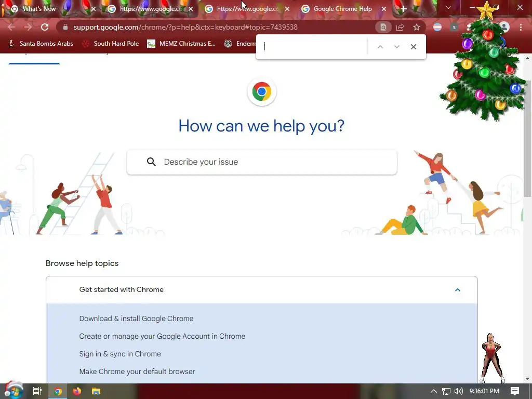Click the Get started with Chrome heading
Image resolution: width=532 pixels, height=399 pixels.
click(122, 289)
